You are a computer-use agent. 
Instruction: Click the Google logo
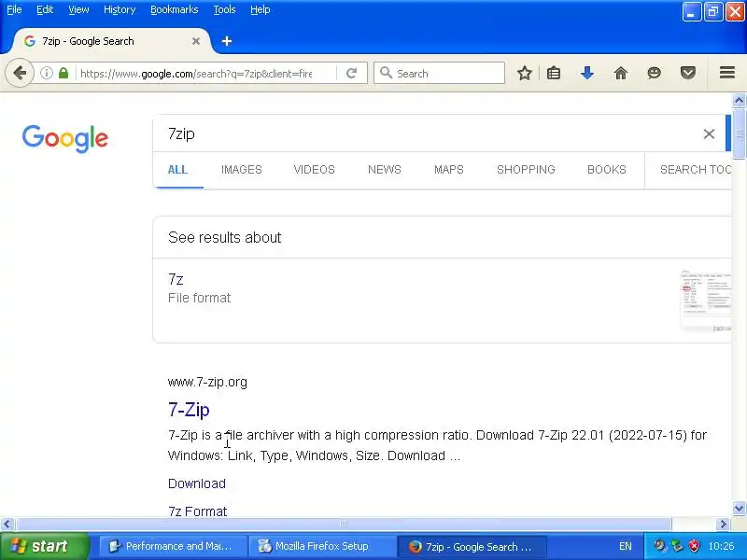(x=65, y=138)
